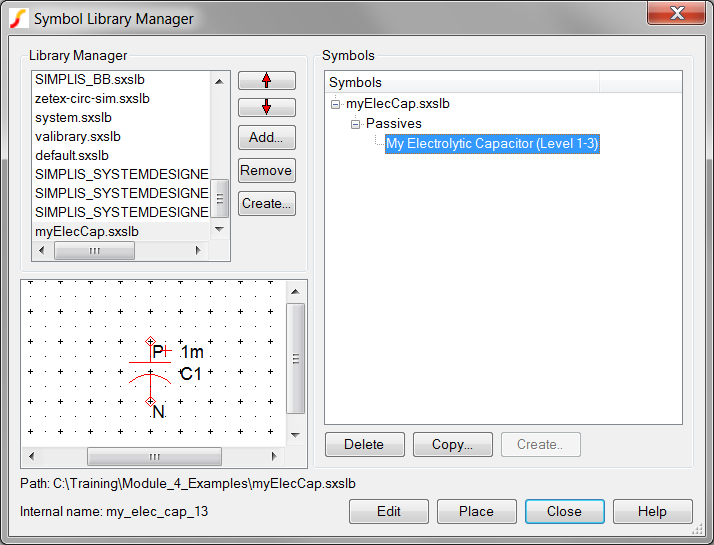Click the Copy... symbol button
The width and height of the screenshot is (714, 545).
[x=453, y=444]
